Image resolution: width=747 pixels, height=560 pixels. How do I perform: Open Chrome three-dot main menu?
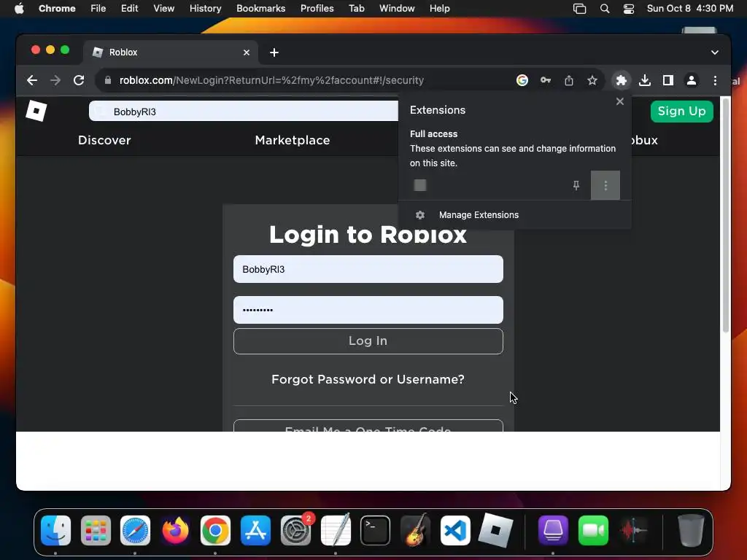(715, 80)
